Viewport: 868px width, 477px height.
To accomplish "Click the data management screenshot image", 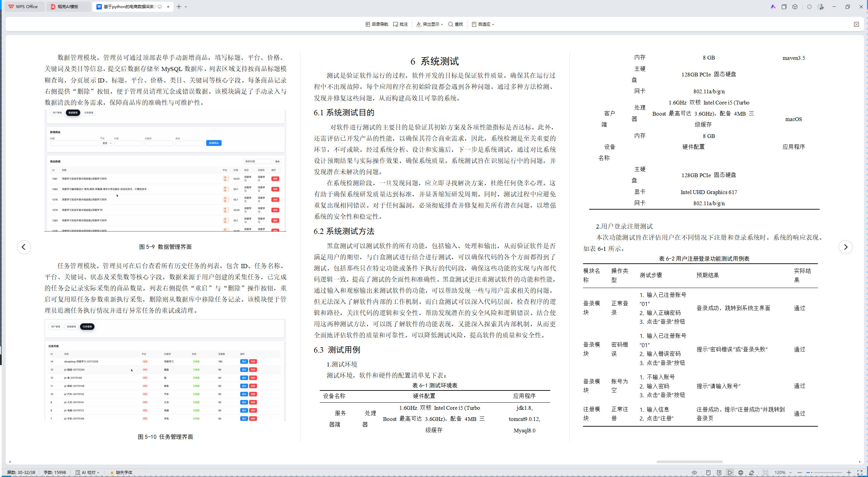I will (x=165, y=170).
